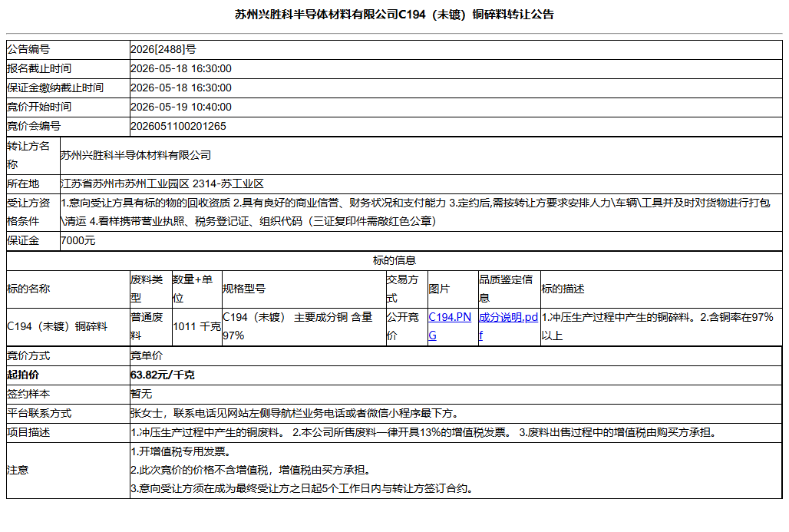Click the 品质鉴定信息 column header
This screenshot has height=532, width=789.
[x=509, y=289]
